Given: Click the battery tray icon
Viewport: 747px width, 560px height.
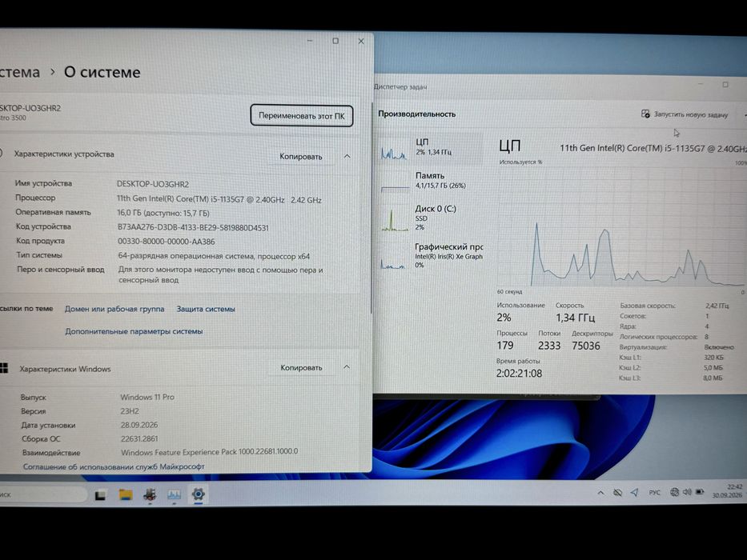Looking at the screenshot, I should click(699, 491).
